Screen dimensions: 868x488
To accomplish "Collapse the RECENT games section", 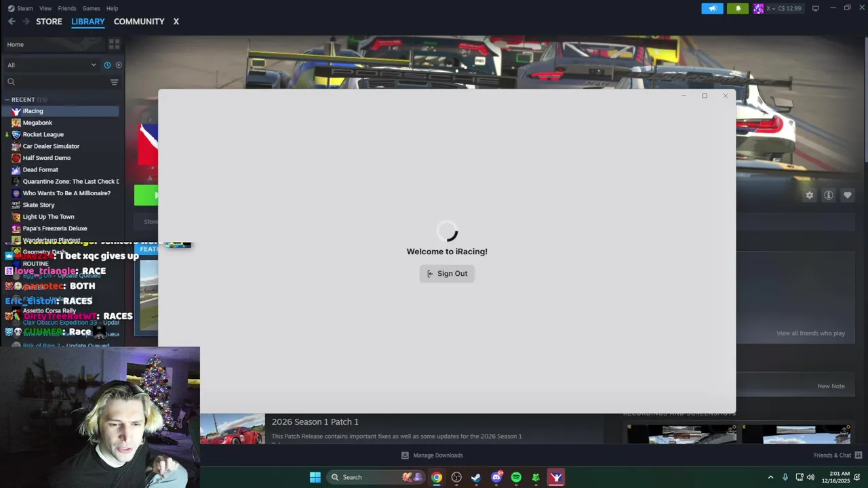I will 7,100.
